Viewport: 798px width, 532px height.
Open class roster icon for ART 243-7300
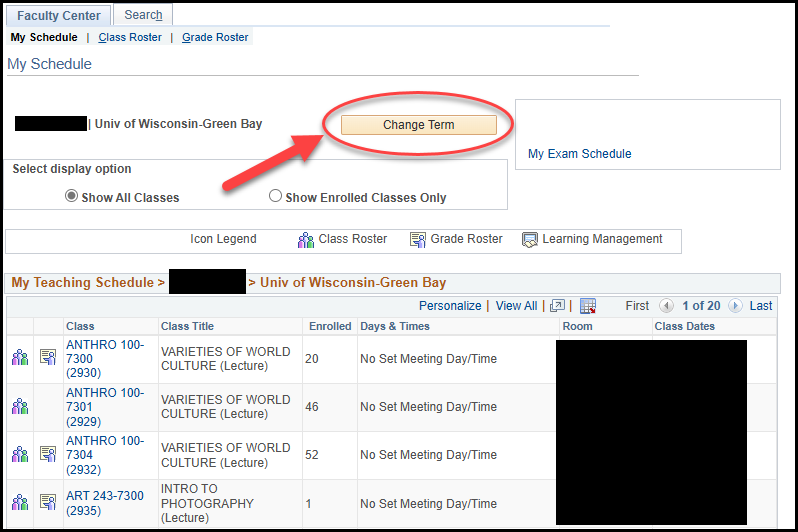point(20,502)
